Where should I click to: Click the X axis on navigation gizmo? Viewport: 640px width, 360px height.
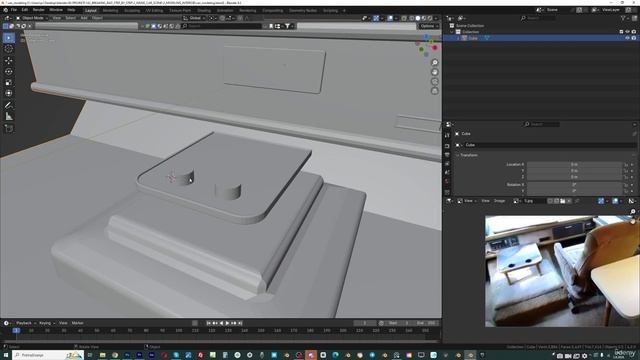click(435, 48)
